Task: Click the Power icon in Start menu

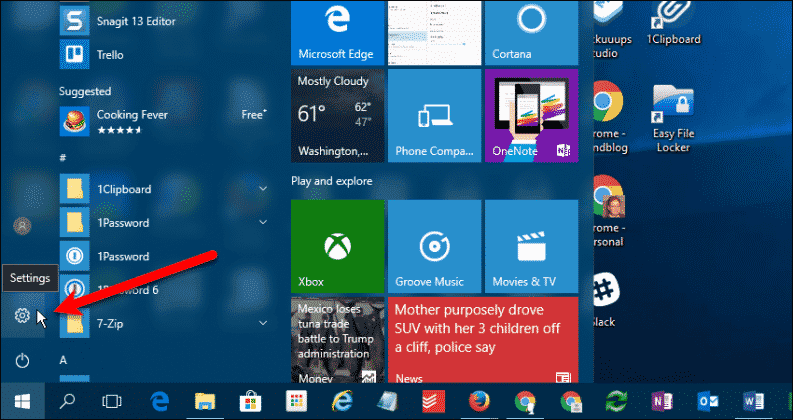Action: (x=22, y=360)
